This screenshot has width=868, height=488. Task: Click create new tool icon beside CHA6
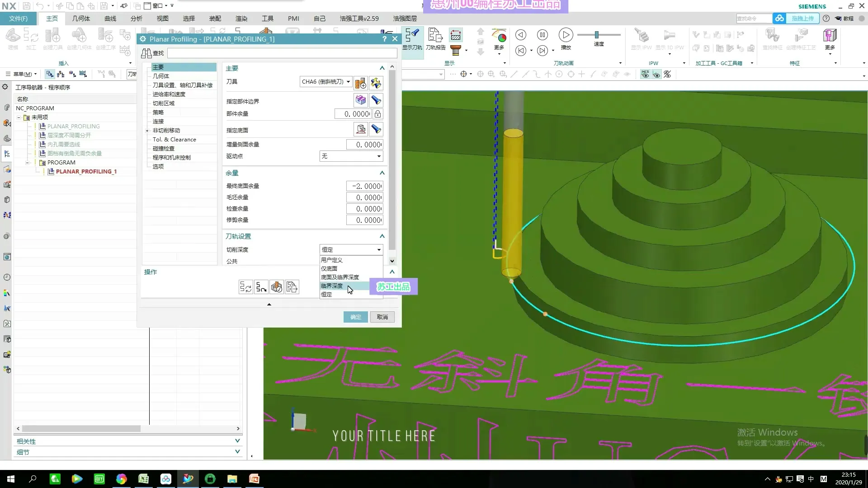[x=360, y=83]
